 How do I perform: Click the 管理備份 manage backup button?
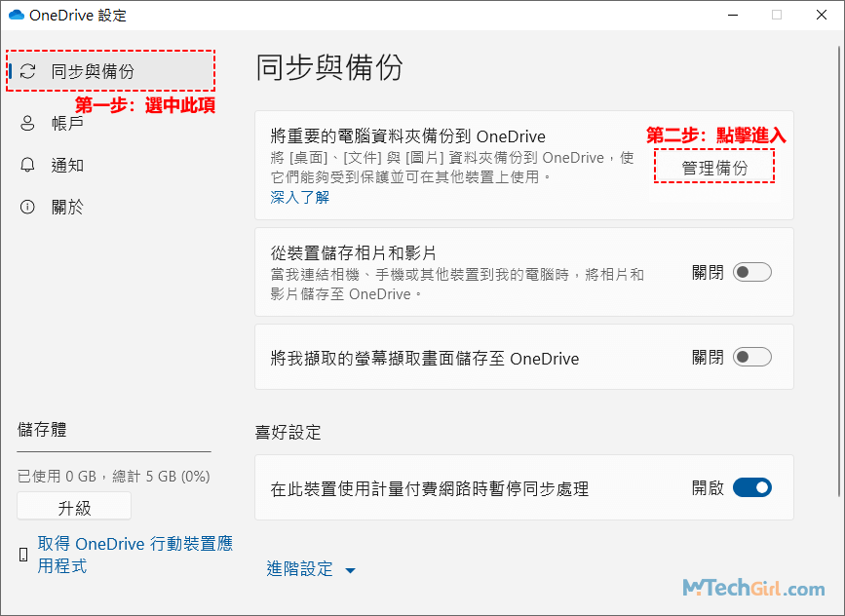tap(714, 168)
